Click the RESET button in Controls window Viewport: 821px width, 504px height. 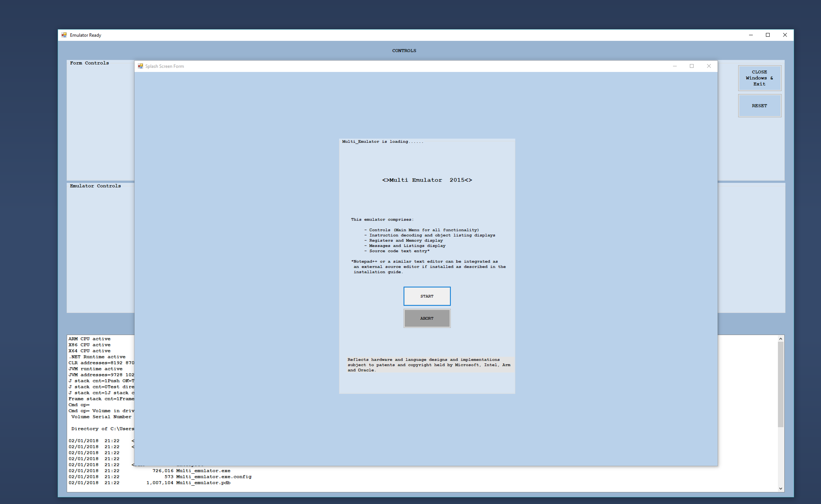click(x=759, y=106)
